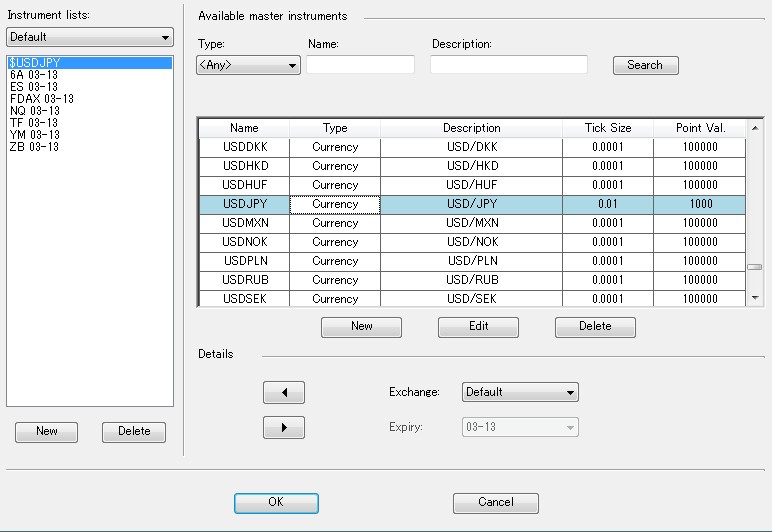Open the Instrument lists Default dropdown

click(90, 38)
